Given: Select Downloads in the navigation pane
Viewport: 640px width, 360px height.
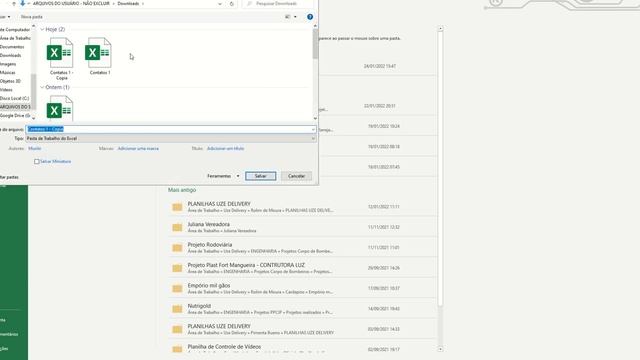Looking at the screenshot, I should 11,56.
